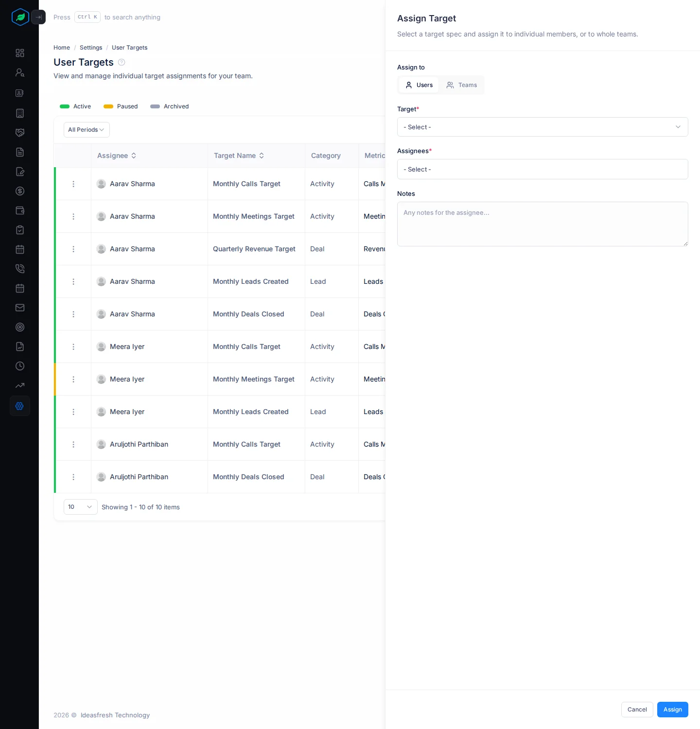Open the calendar icon above the mail icon
The width and height of the screenshot is (700, 729).
click(20, 288)
